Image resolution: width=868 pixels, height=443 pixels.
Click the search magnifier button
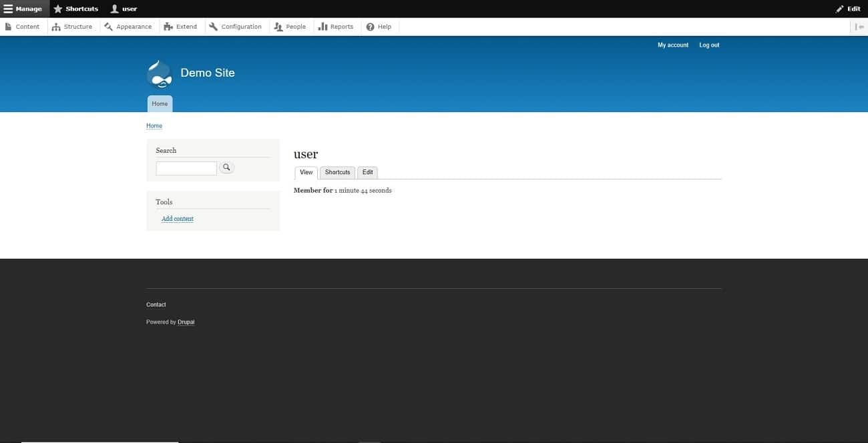[226, 167]
